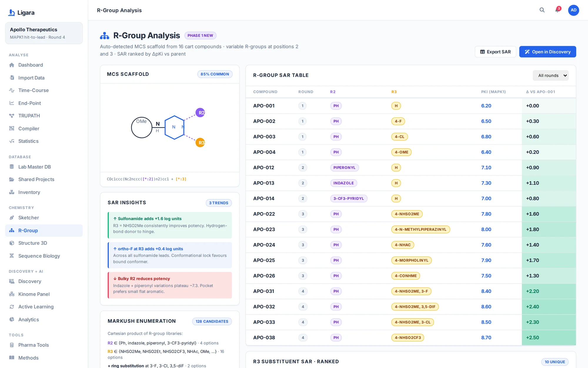This screenshot has height=368, width=588.
Task: Click the Open in Discovery button
Action: pos(547,52)
